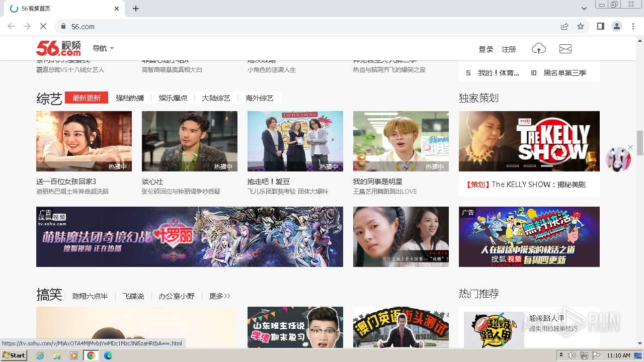Open the 导航 navigation dropdown
Image resolution: width=644 pixels, height=362 pixels.
click(103, 48)
